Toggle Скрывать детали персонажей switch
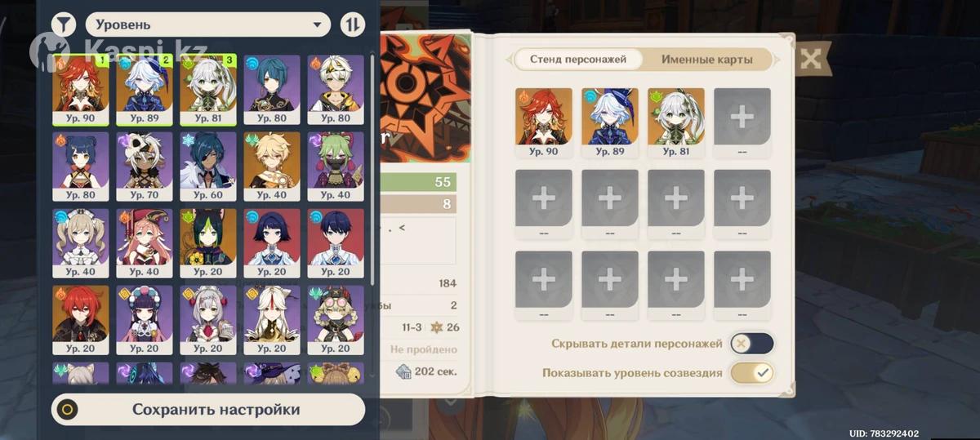Image resolution: width=980 pixels, height=440 pixels. pyautogui.click(x=751, y=344)
